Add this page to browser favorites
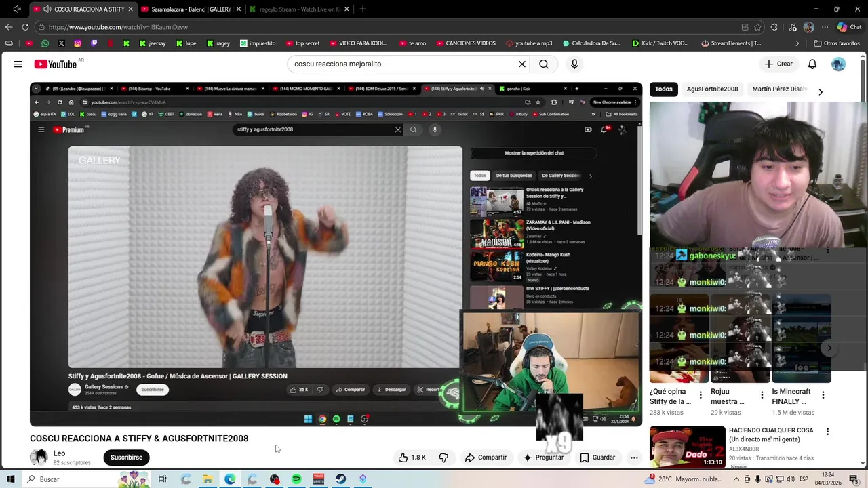The image size is (868, 488). click(x=757, y=27)
